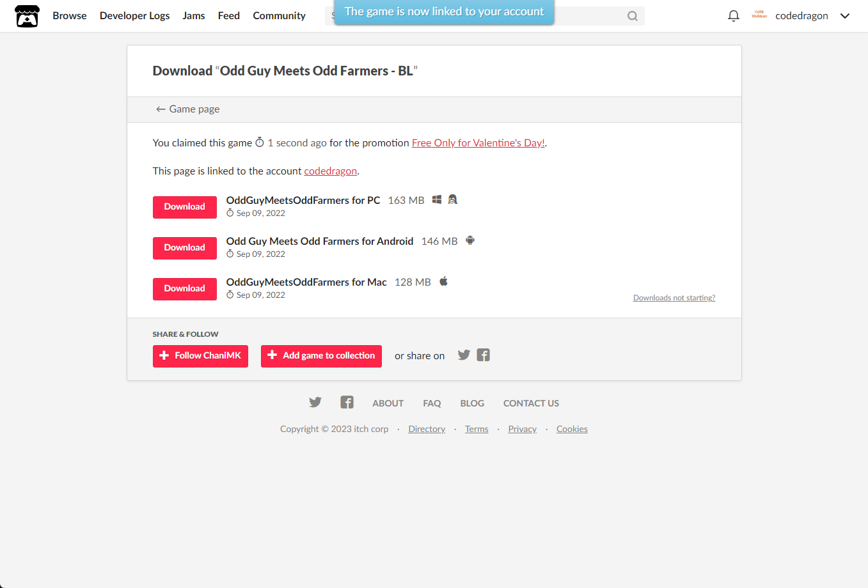Download the Android version
868x588 pixels.
185,248
